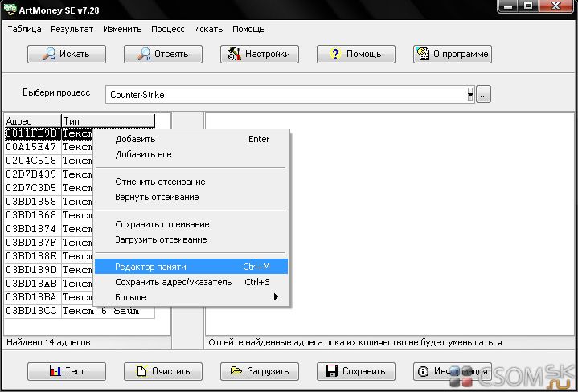Screen dimensions: 578x392
Task: Select Загрузить отсеивание menu entry
Action: pos(191,239)
